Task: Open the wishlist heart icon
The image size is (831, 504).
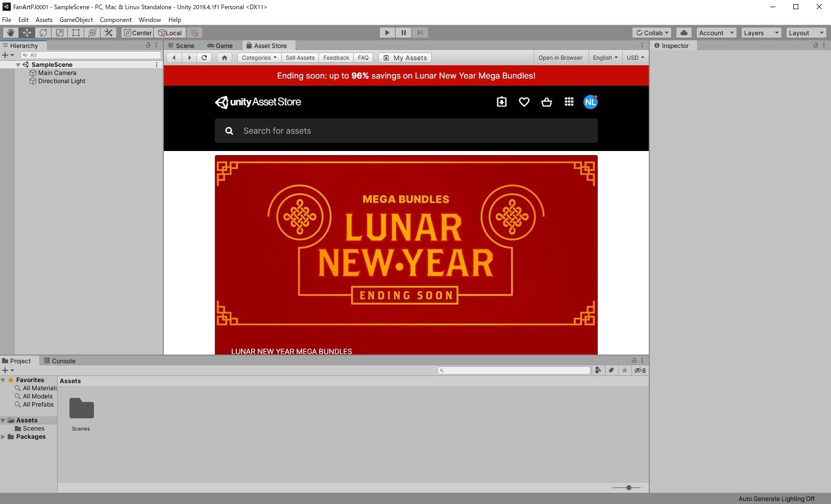Action: (x=524, y=102)
